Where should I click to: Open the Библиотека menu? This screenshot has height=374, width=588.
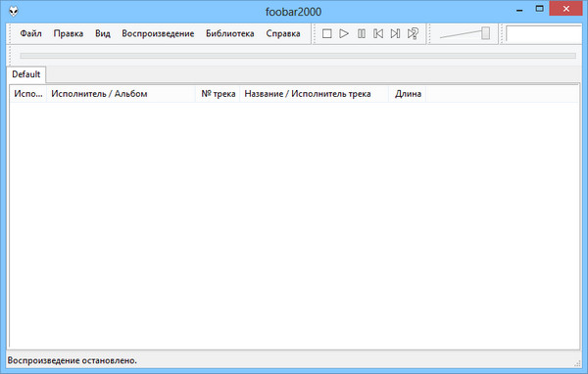tap(230, 33)
